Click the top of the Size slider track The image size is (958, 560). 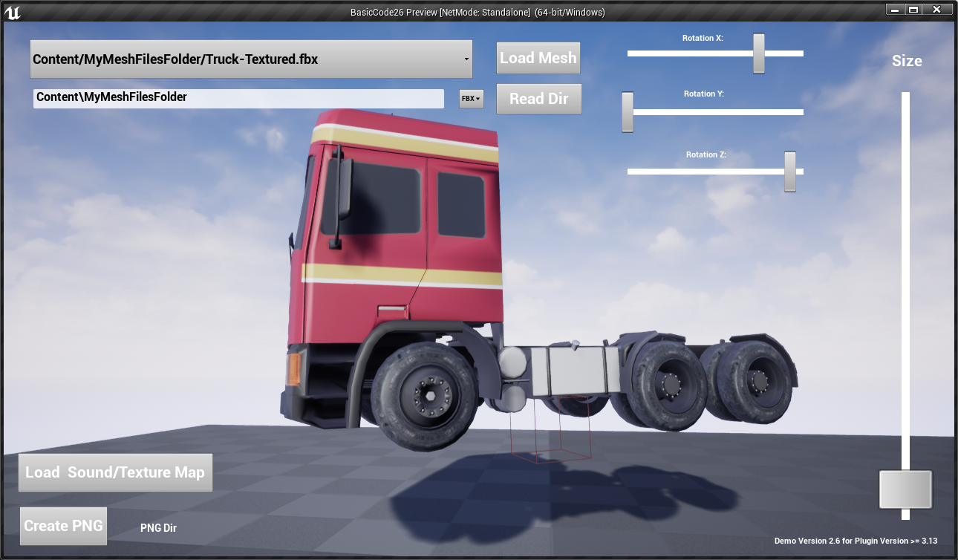click(905, 98)
